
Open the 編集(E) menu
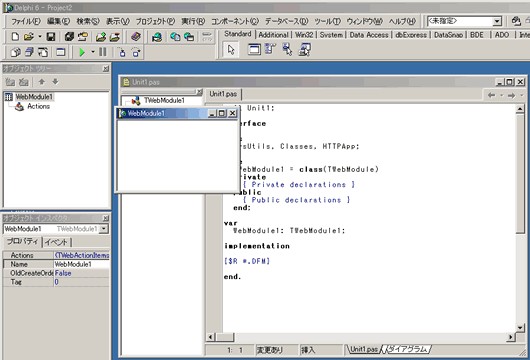coord(58,22)
